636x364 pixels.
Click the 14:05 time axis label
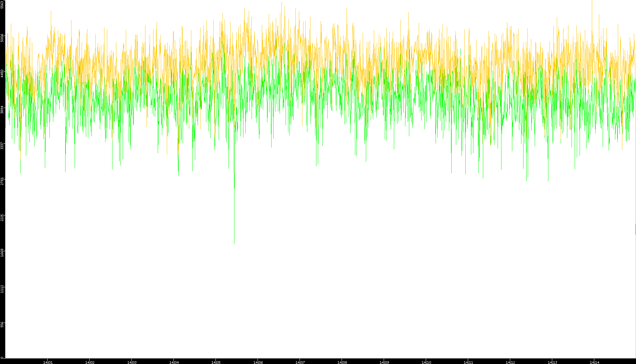click(x=216, y=362)
